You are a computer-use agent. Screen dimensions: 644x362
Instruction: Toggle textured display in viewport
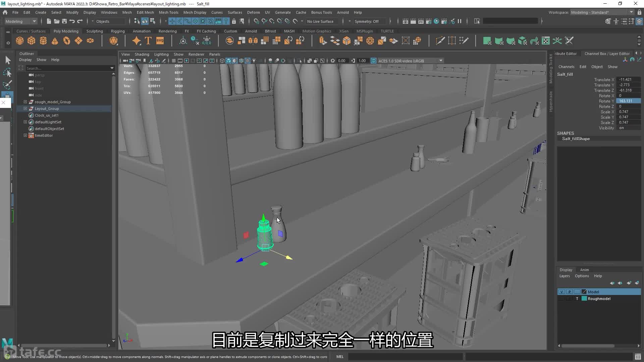248,61
